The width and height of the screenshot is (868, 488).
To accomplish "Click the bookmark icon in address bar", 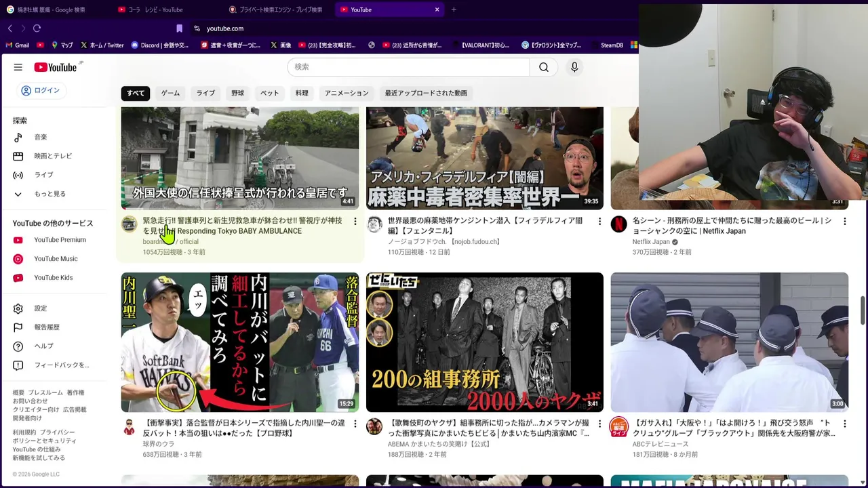I will pos(179,28).
